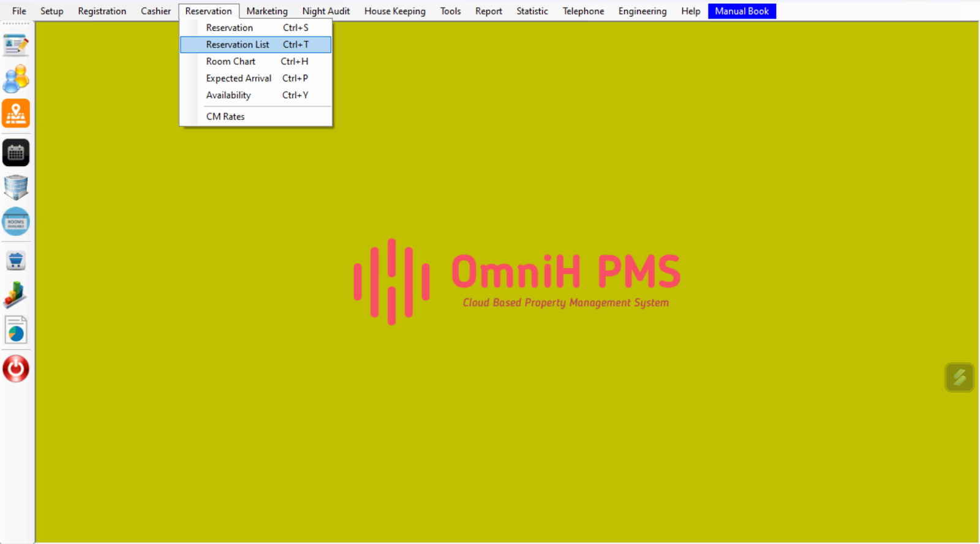Click the red power sidebar icon
The image size is (980, 544).
pyautogui.click(x=16, y=369)
